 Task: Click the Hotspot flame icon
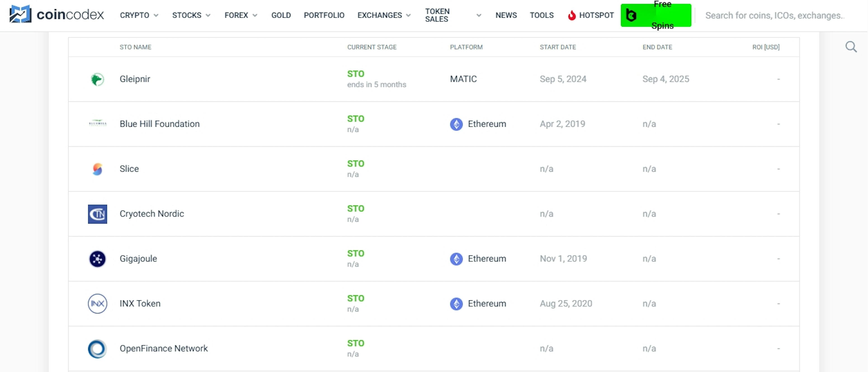pos(572,16)
